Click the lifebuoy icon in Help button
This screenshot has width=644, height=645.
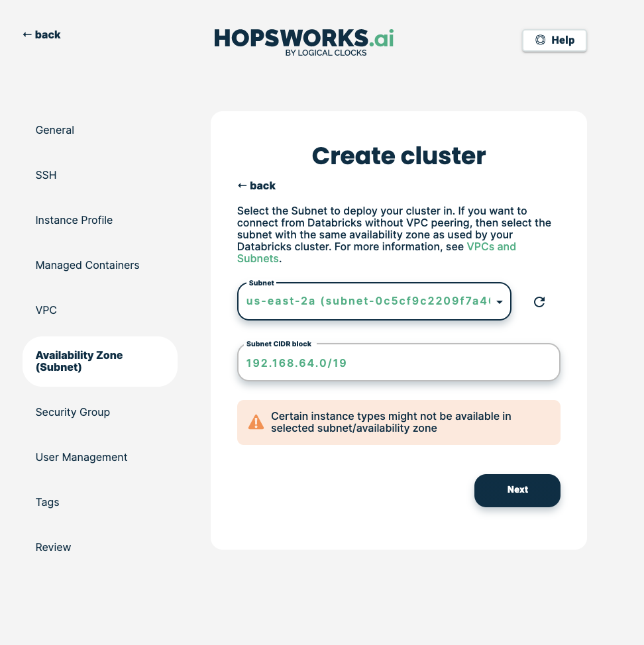coord(540,40)
